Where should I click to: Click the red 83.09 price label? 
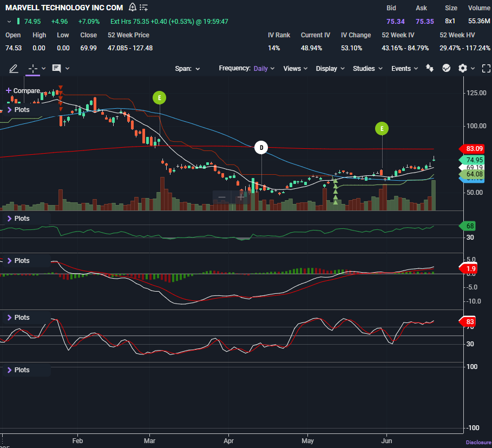(x=472, y=149)
